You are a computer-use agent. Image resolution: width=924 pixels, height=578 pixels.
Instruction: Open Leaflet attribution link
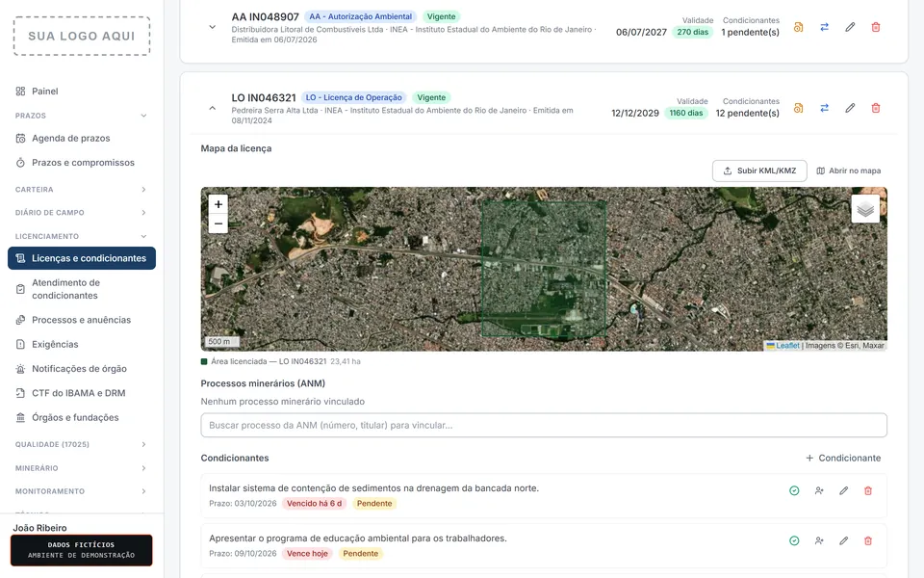pyautogui.click(x=787, y=346)
